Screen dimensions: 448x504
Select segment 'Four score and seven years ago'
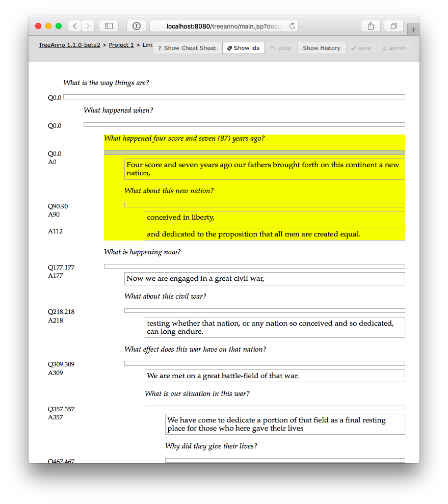pos(265,169)
